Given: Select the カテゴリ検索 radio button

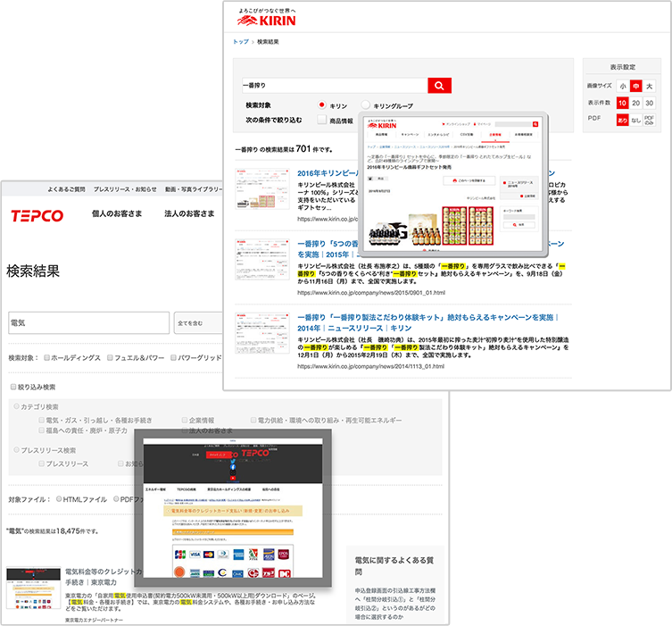Looking at the screenshot, I should (17, 406).
